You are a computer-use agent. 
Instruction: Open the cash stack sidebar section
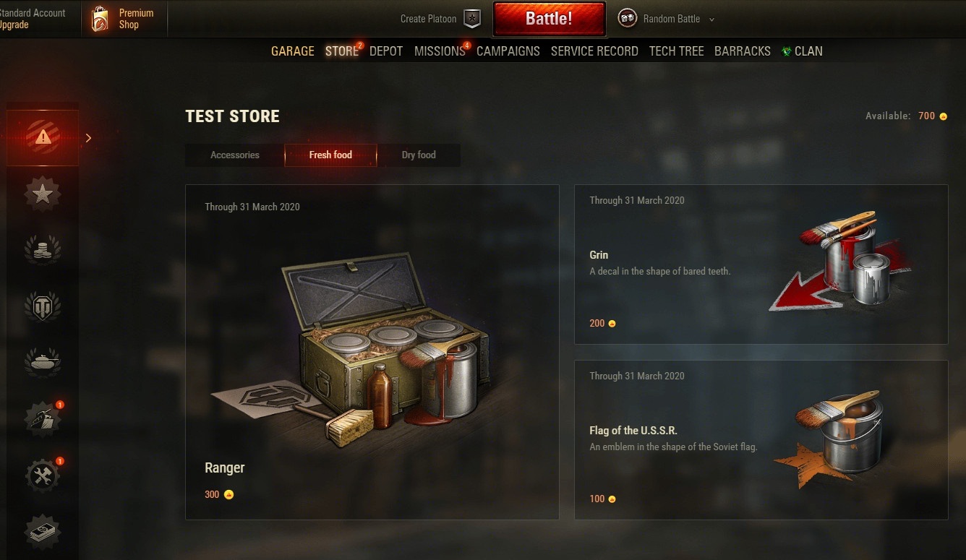tap(43, 533)
